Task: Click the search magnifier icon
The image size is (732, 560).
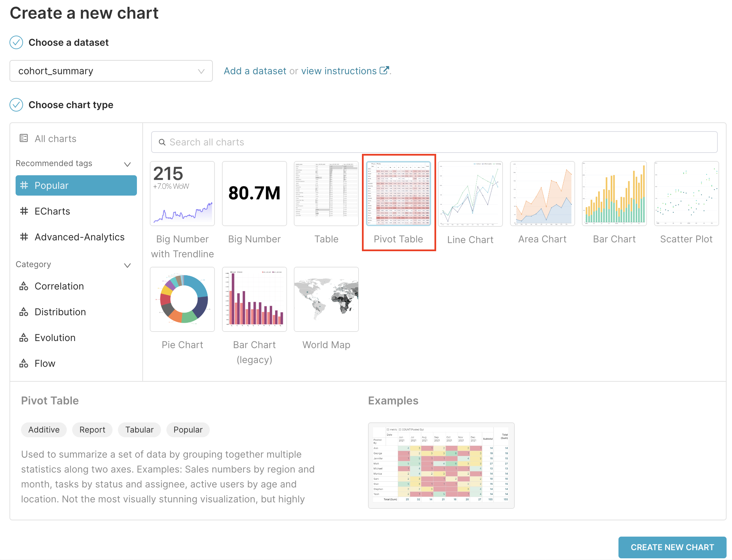Action: pos(162,142)
